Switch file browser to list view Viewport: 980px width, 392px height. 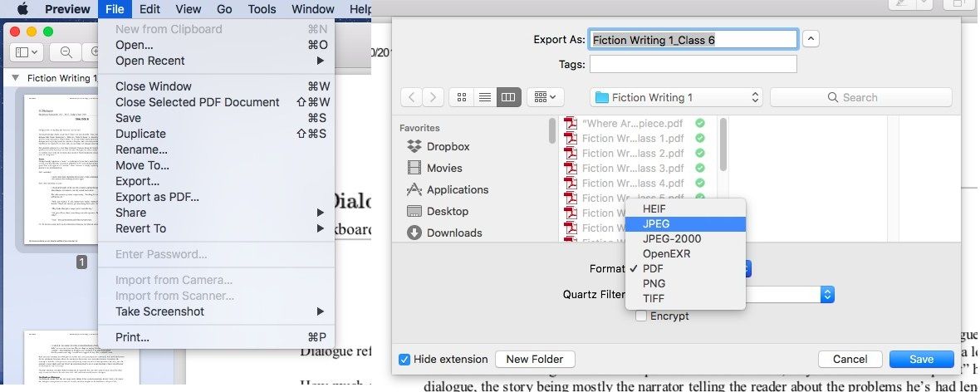pos(485,97)
